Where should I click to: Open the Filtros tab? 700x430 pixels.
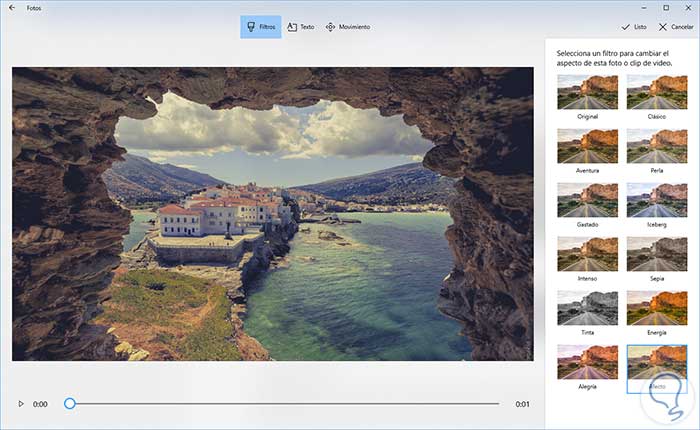[x=261, y=27]
